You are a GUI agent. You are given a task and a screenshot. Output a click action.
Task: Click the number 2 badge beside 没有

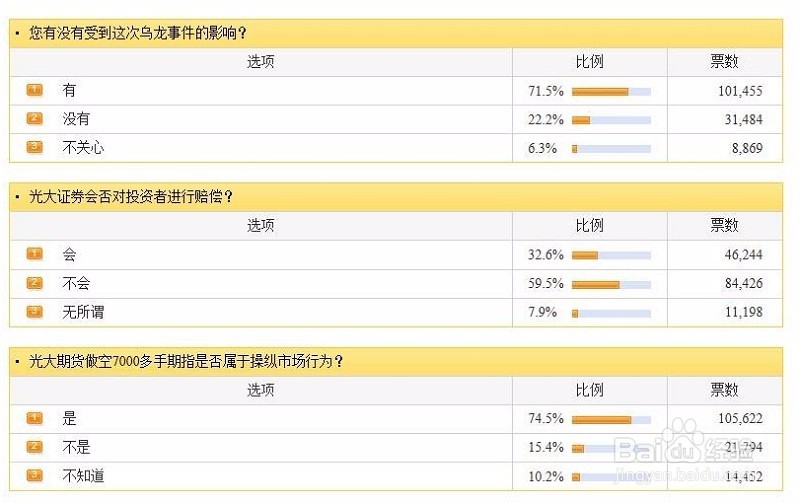coord(35,119)
